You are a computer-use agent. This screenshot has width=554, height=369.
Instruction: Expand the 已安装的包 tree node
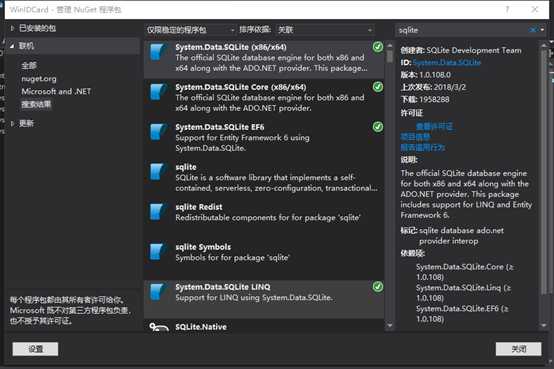(12, 28)
